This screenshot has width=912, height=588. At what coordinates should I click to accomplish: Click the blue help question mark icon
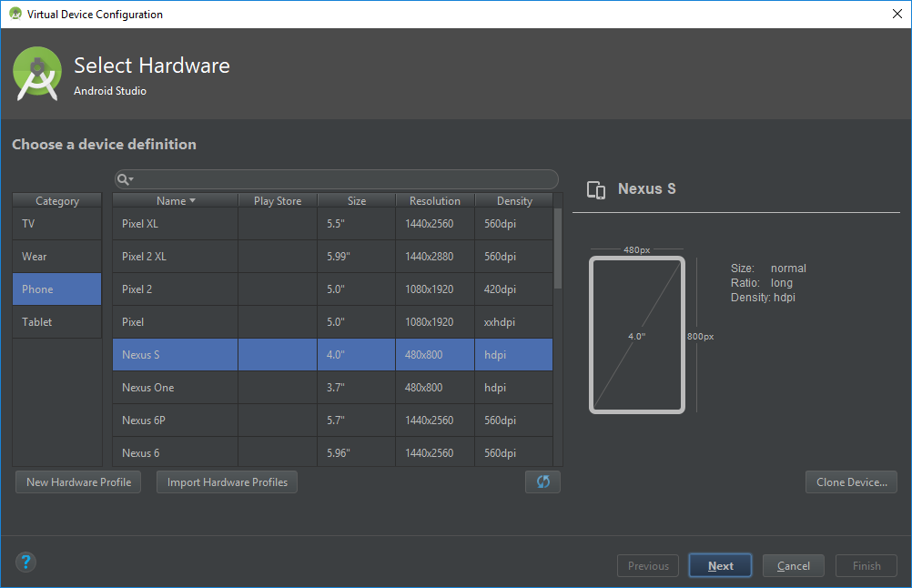[x=25, y=563]
